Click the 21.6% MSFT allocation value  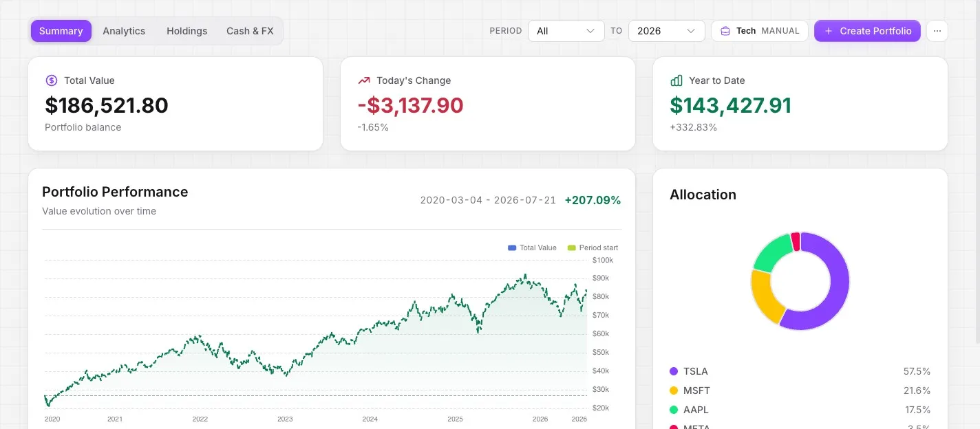917,390
